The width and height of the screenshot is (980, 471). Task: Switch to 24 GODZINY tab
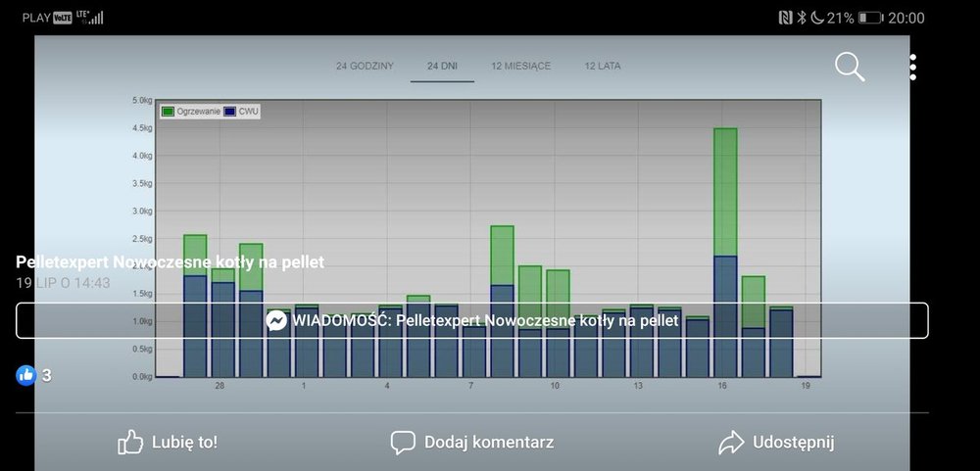pos(365,66)
